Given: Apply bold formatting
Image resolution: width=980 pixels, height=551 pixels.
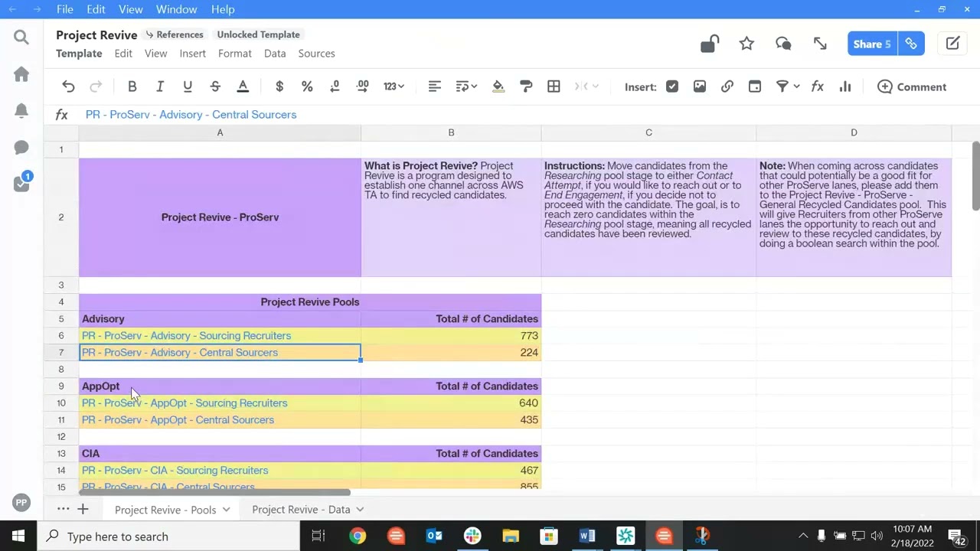Looking at the screenshot, I should pyautogui.click(x=132, y=86).
